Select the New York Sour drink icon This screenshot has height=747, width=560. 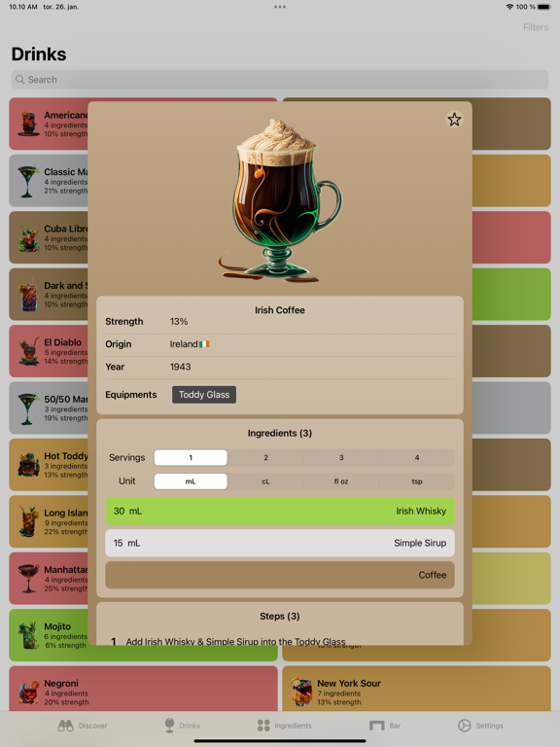301,692
